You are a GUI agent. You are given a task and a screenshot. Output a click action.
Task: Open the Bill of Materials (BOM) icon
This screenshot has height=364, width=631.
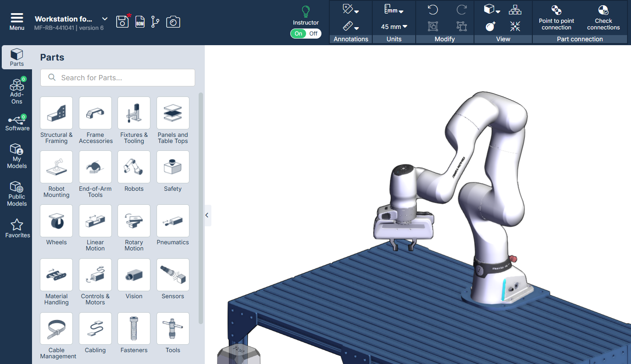pos(139,21)
